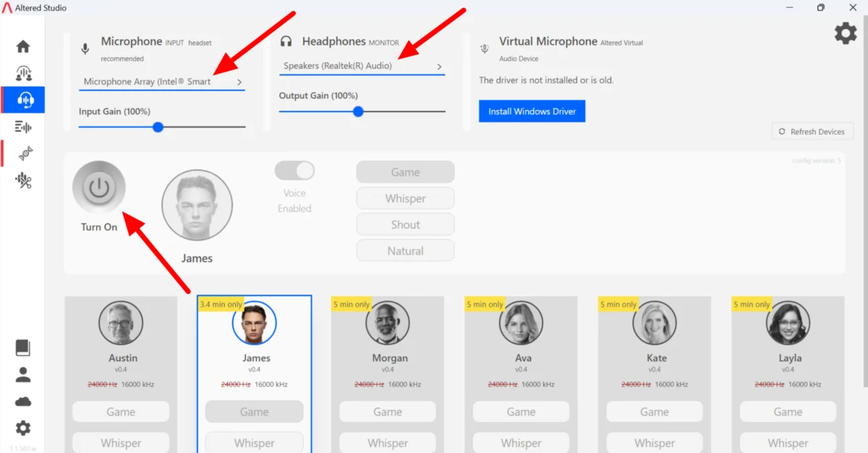Click Install Windows Driver button
Image resolution: width=868 pixels, height=453 pixels.
point(532,111)
